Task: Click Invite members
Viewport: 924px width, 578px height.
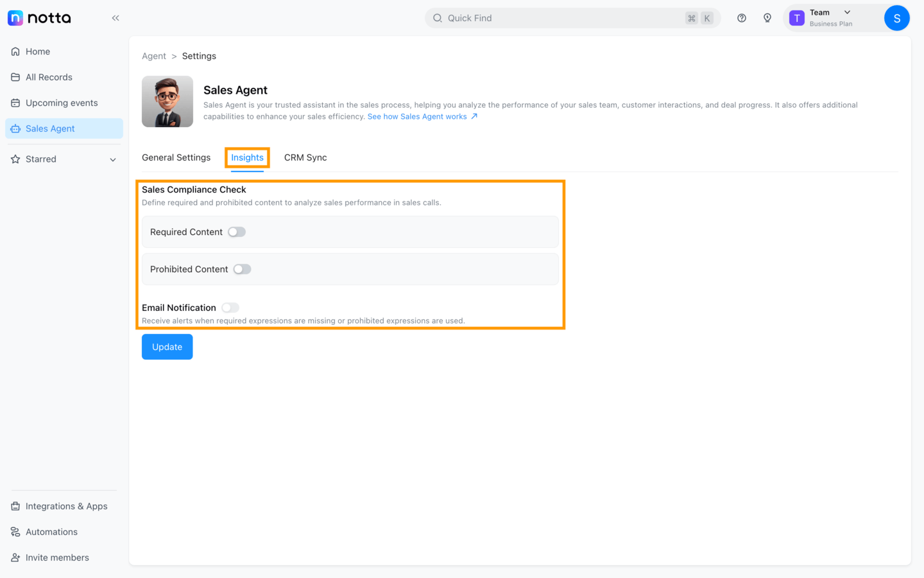Action: coord(64,557)
